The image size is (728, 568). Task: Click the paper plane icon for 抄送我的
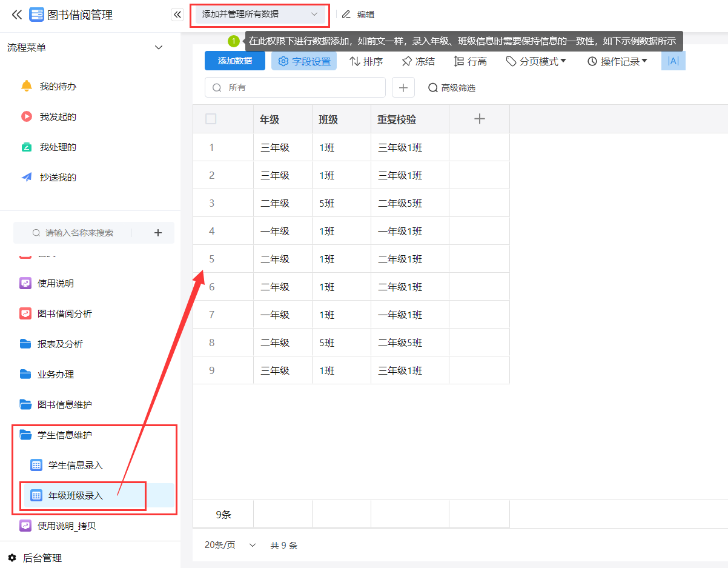pos(27,177)
